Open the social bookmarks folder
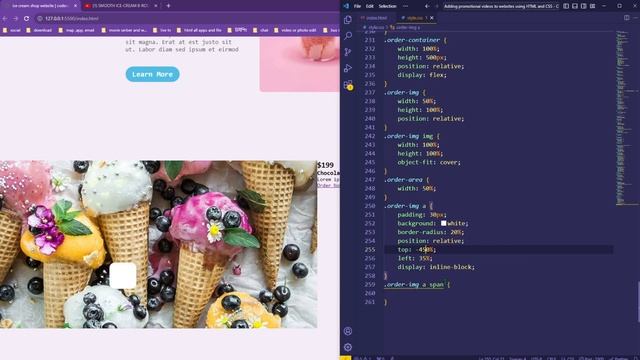Image resolution: width=640 pixels, height=360 pixels. click(12, 30)
